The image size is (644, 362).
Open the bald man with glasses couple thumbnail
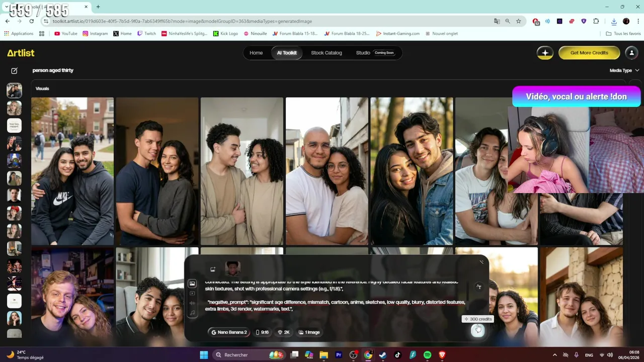tap(327, 171)
